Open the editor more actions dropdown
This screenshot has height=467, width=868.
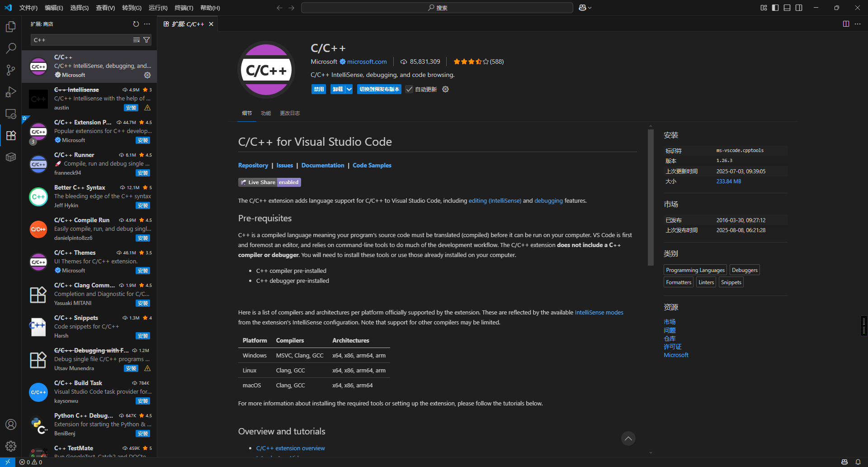(858, 24)
